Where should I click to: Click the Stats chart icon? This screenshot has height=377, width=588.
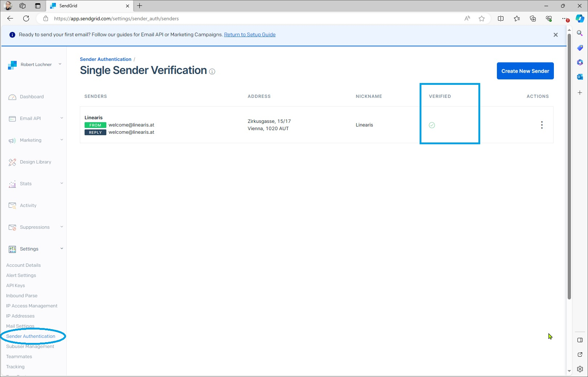(12, 184)
